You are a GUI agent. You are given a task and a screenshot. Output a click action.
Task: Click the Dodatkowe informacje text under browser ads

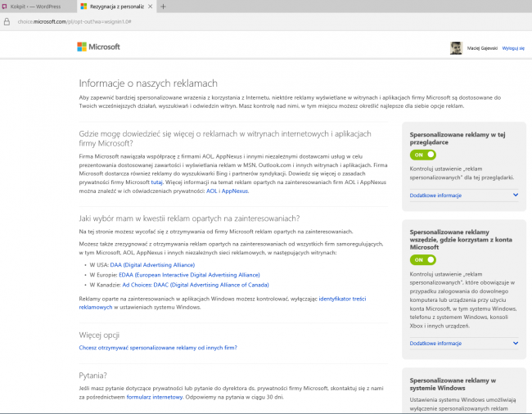[435, 196]
